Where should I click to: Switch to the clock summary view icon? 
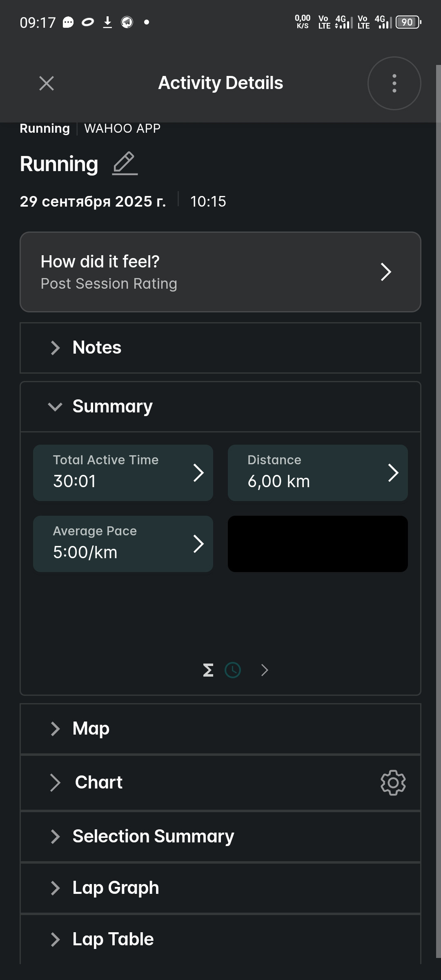click(x=233, y=670)
